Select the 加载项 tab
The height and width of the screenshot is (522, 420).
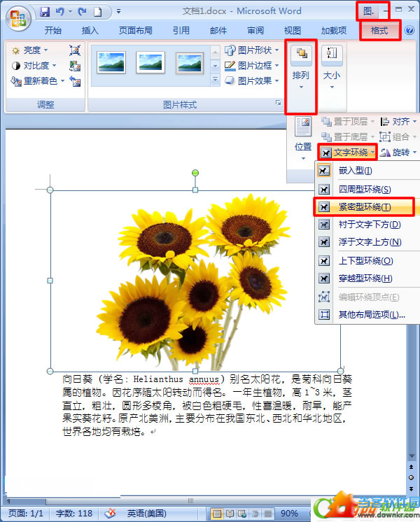pyautogui.click(x=334, y=31)
